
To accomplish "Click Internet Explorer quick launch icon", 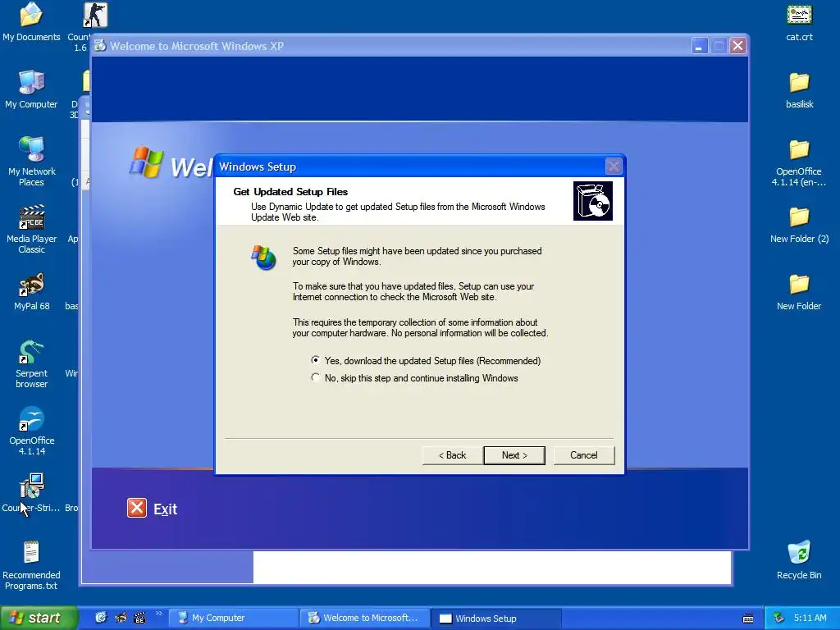I will coord(101,618).
